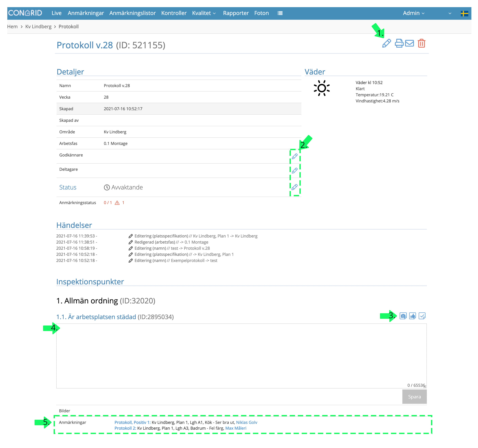Click the inspection point comment text area
This screenshot has height=448, width=478.
click(241, 356)
